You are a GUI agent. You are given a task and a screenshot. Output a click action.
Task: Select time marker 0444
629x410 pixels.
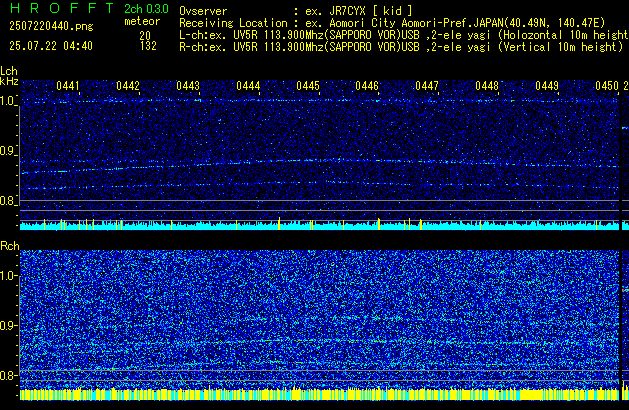click(248, 86)
